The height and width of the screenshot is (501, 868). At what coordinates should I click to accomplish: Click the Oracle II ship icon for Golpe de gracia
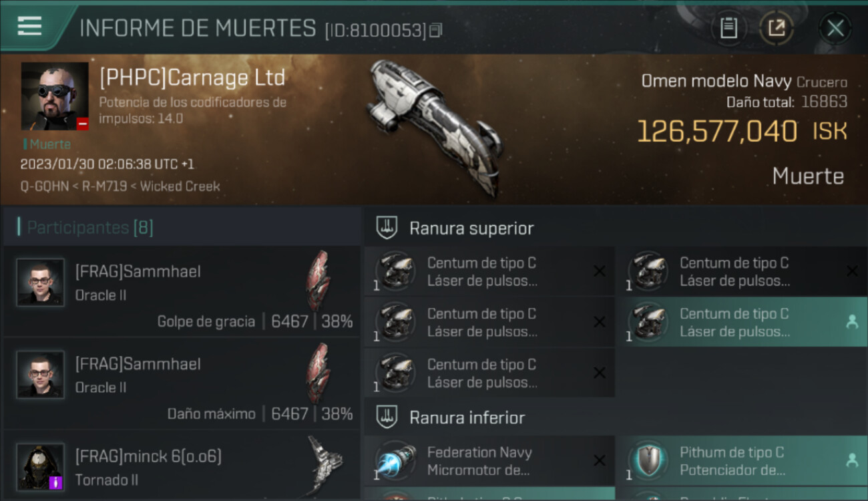pos(318,281)
